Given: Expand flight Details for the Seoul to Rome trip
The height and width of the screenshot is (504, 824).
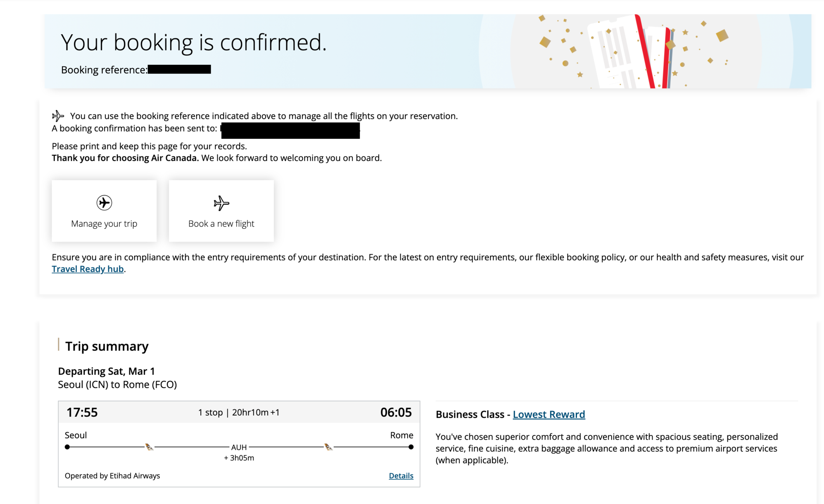Looking at the screenshot, I should pyautogui.click(x=401, y=475).
